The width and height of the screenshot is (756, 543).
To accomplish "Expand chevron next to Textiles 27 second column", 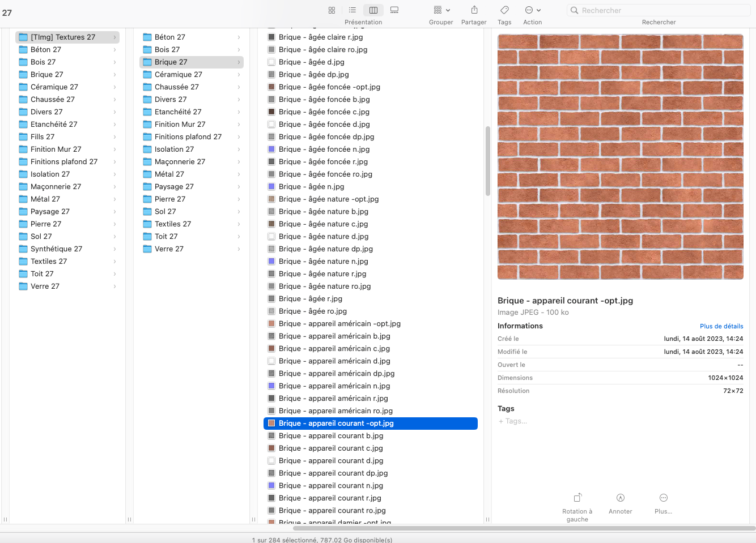I will 239,224.
